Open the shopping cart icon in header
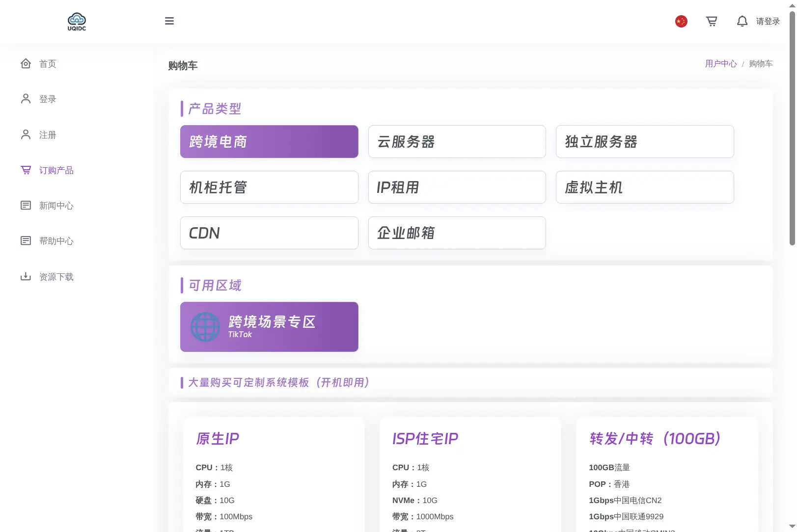Screen dimensions: 797x532 click(712, 21)
